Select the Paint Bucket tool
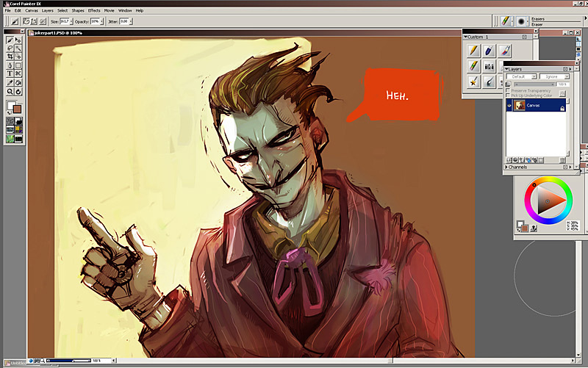The width and height of the screenshot is (588, 368). [18, 82]
